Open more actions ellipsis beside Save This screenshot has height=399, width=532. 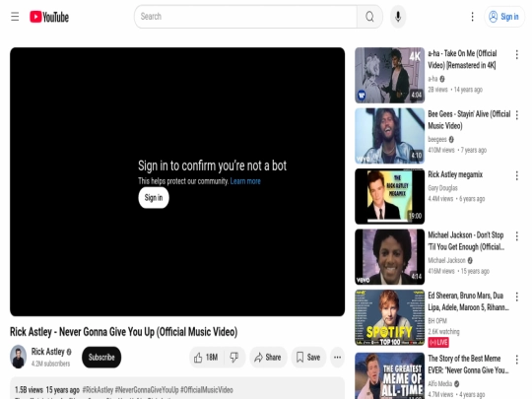click(337, 357)
